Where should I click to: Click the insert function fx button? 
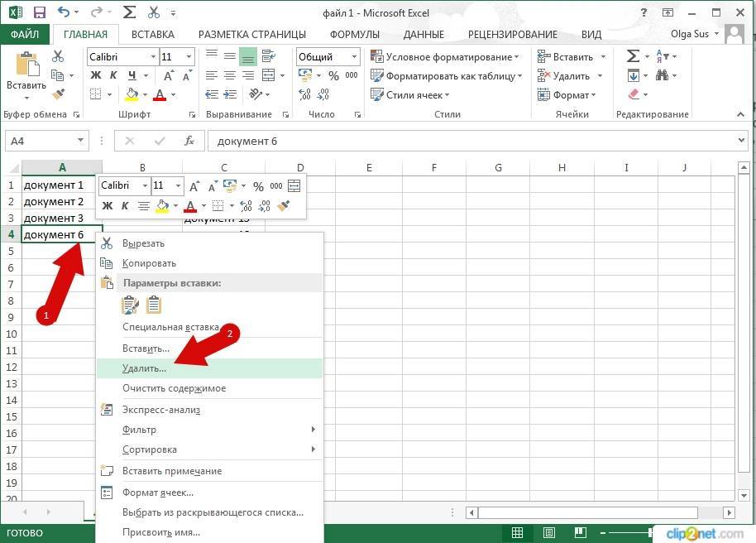(x=189, y=141)
